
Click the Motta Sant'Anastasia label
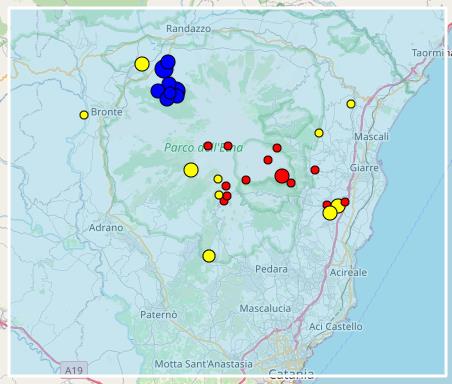click(x=204, y=364)
